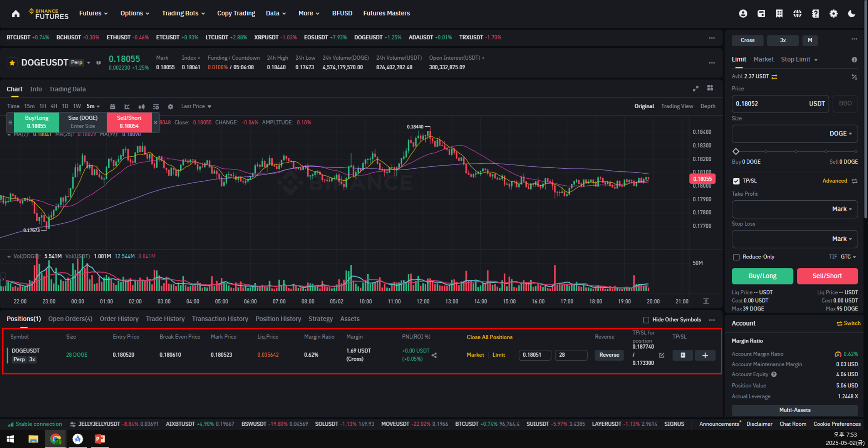Viewport: 868px width, 448px height.
Task: Open the calculator icon in the order panel
Action: (854, 77)
